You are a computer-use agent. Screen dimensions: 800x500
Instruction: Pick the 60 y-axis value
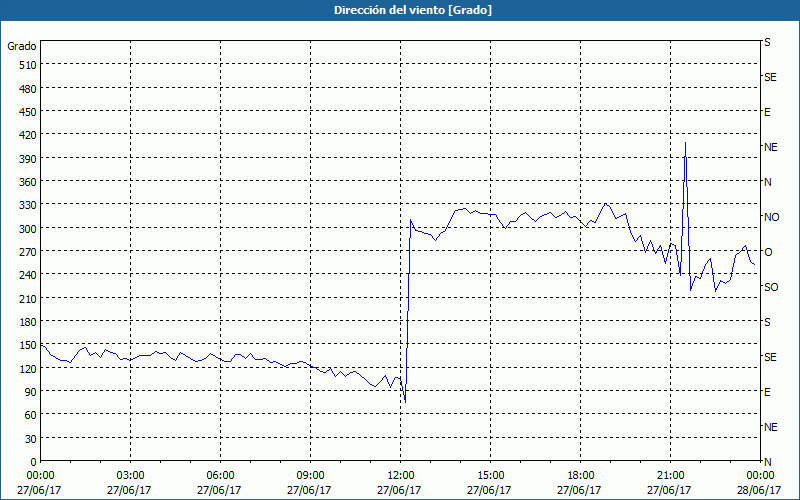point(31,415)
